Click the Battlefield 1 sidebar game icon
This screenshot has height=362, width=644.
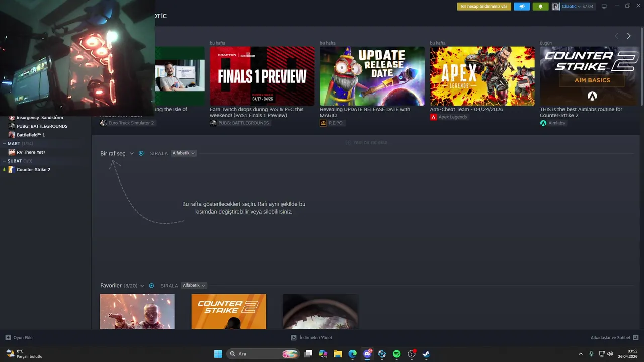pyautogui.click(x=12, y=135)
